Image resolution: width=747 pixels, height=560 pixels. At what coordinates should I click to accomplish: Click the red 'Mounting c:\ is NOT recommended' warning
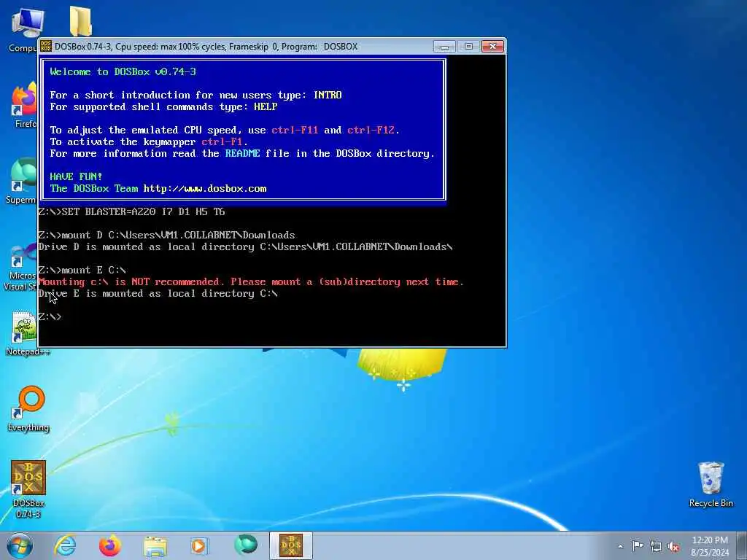coord(251,282)
